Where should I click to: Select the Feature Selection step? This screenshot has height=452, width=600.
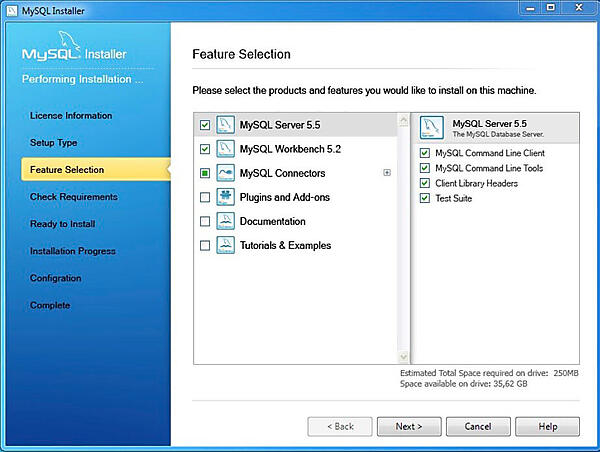(x=96, y=169)
